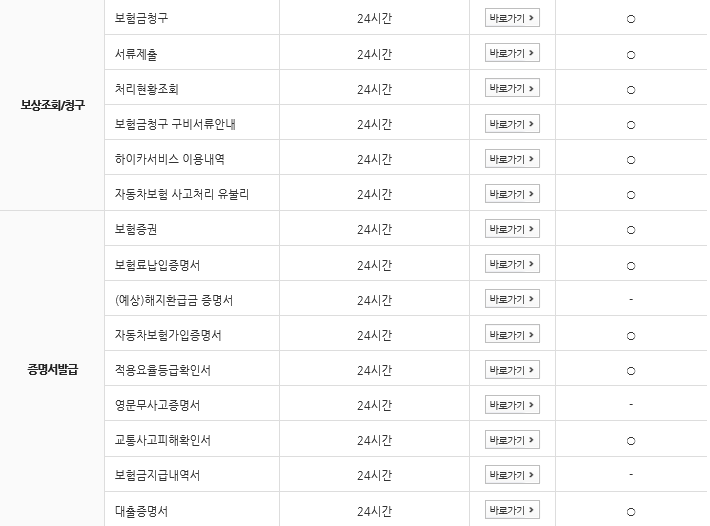Click 바로가기 for 자동차보험 사고처리 유불리
This screenshot has height=526, width=710.
[x=512, y=194]
